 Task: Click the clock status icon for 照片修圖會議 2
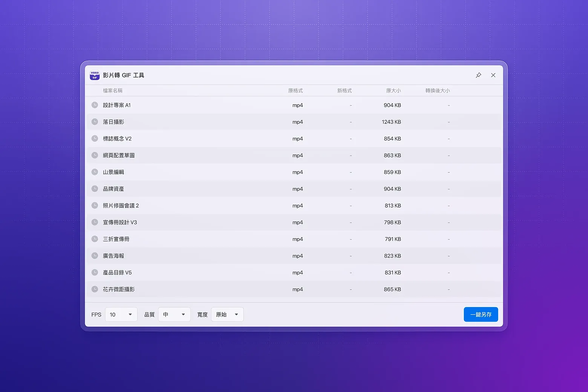pos(95,205)
